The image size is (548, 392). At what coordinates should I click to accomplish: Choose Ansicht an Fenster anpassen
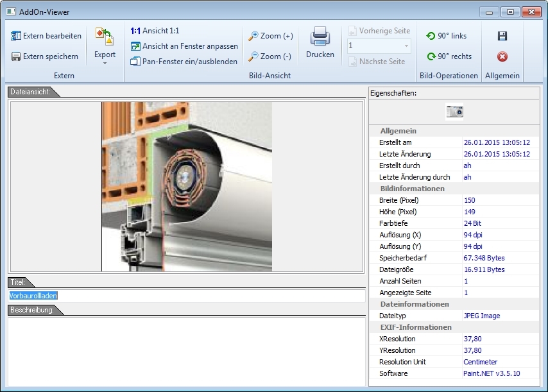pyautogui.click(x=184, y=46)
